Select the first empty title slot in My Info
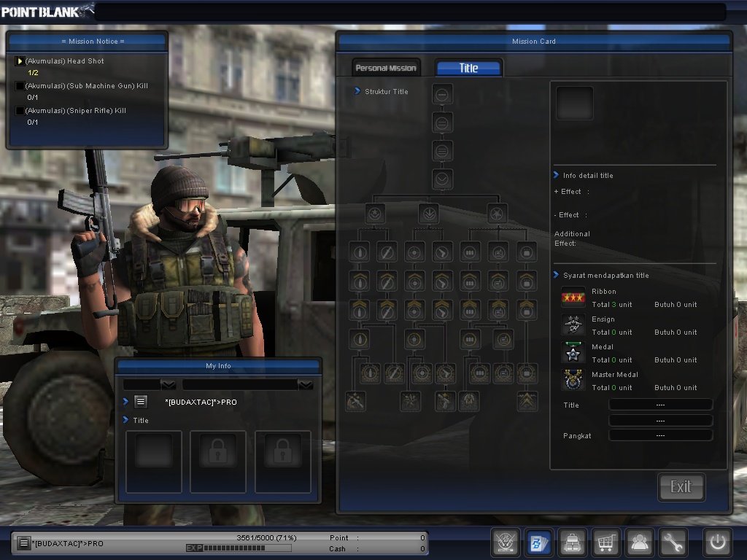The height and width of the screenshot is (560, 747). point(154,462)
